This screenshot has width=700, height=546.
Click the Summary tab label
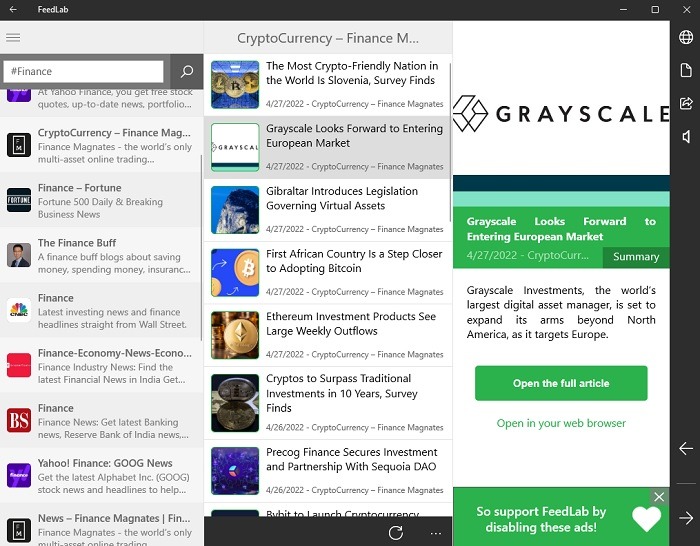pos(636,257)
